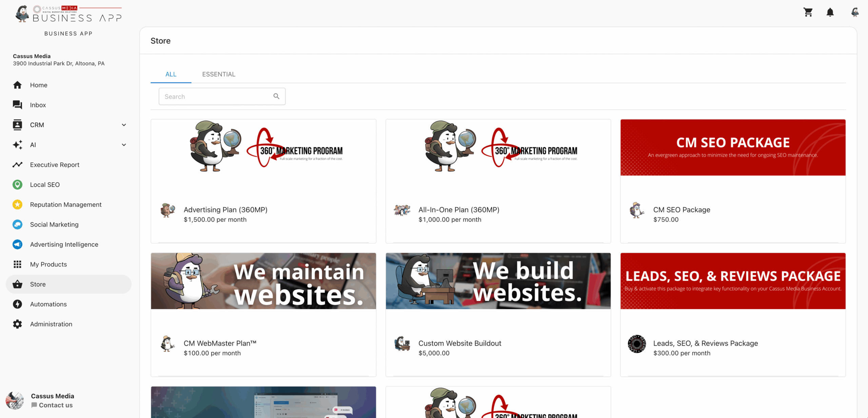The width and height of the screenshot is (868, 418).
Task: Click the CM SEO Package product icon
Action: pyautogui.click(x=637, y=210)
